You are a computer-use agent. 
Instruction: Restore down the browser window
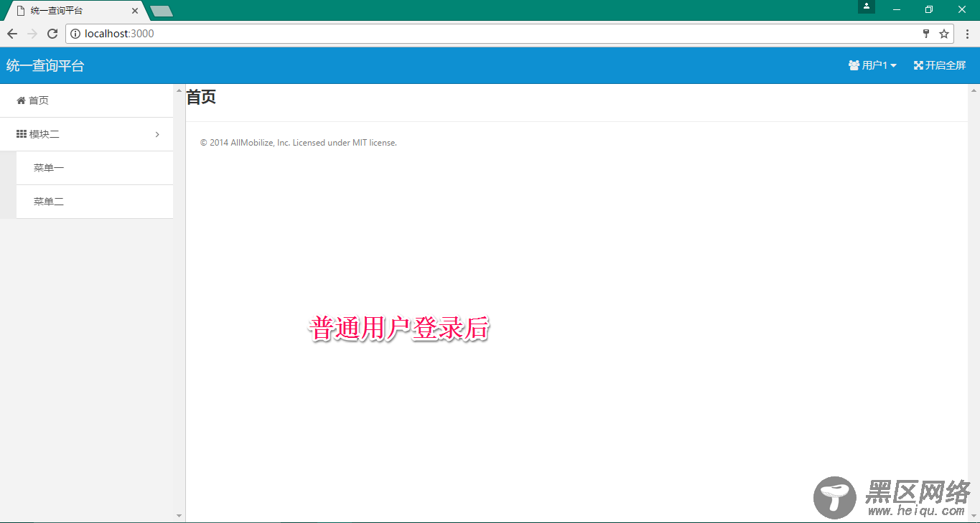pyautogui.click(x=929, y=9)
